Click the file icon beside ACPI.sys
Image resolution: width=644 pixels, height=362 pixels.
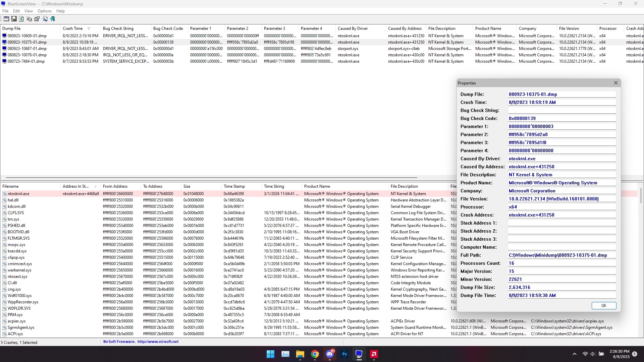(5, 334)
